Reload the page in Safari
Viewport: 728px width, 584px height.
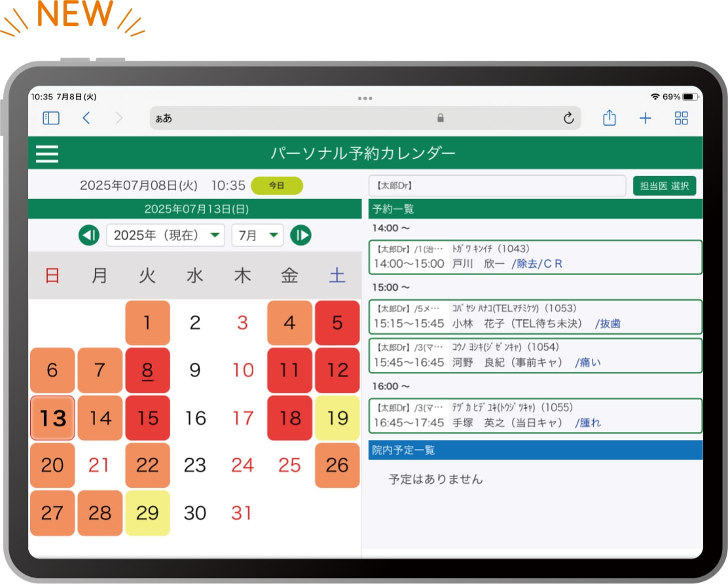click(x=568, y=118)
